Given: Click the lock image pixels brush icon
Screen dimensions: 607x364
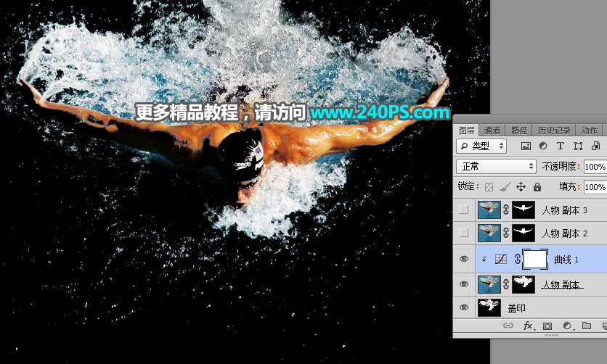Looking at the screenshot, I should click(x=505, y=187).
